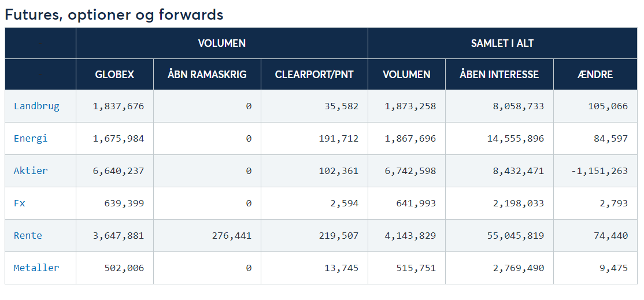Select Energi change value 84,597
Screen dimensions: 644x300
click(610, 139)
